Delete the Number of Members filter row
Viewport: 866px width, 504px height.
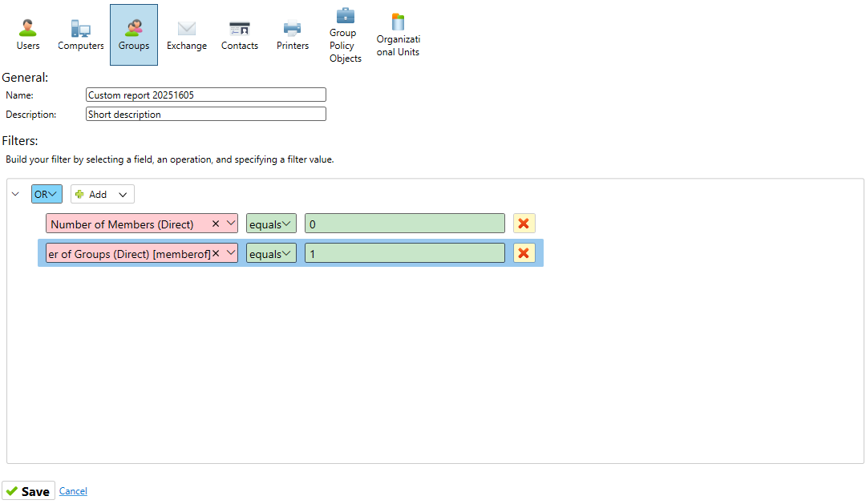click(524, 224)
